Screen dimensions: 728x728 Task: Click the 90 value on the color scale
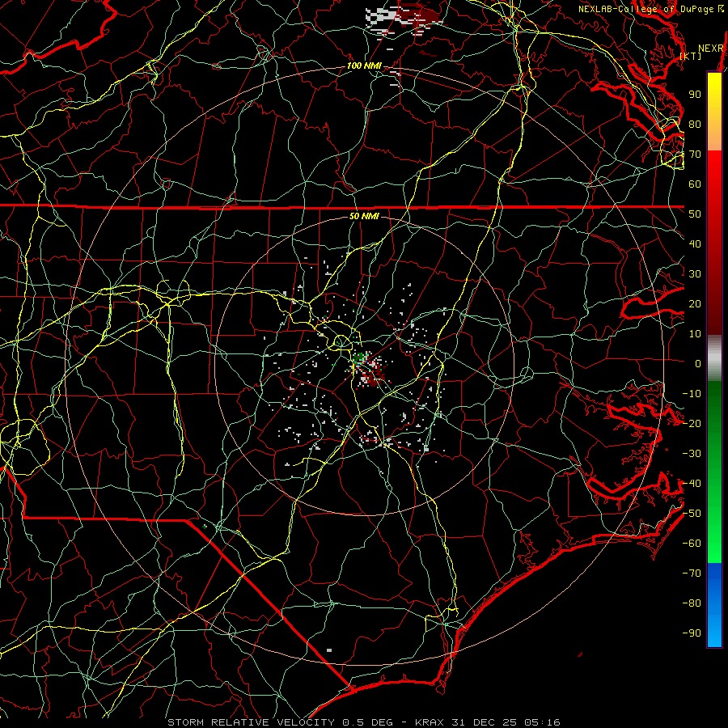[x=695, y=95]
